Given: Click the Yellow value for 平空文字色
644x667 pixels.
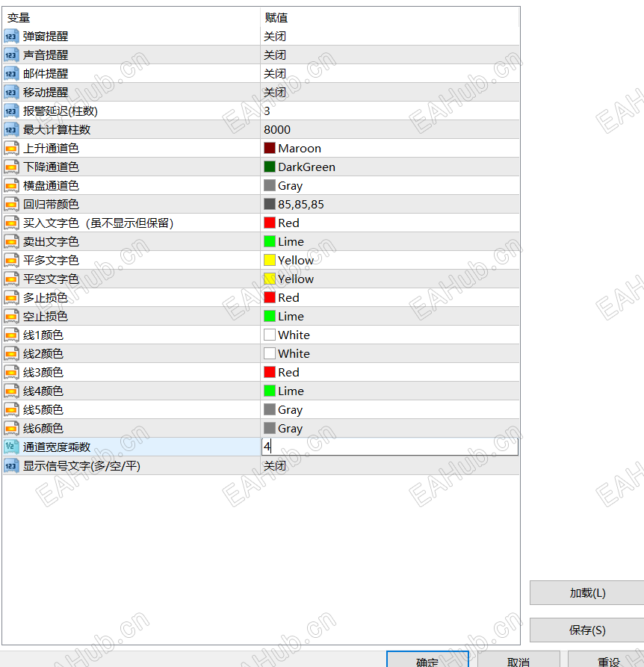Looking at the screenshot, I should 296,279.
